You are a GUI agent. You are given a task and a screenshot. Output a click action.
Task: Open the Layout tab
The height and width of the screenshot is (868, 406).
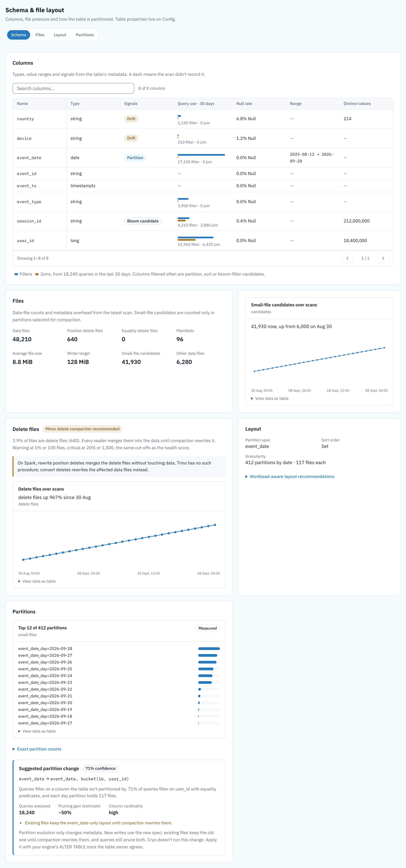click(x=60, y=35)
